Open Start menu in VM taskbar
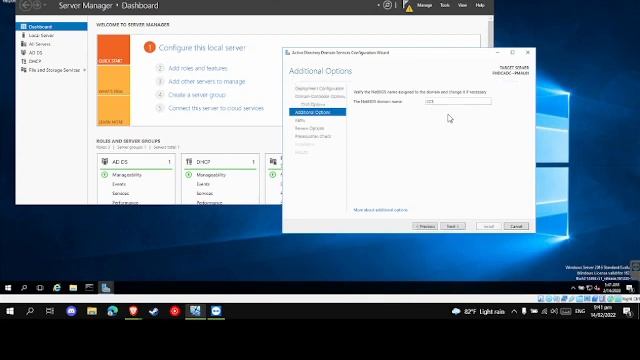This screenshot has width=640, height=360. pyautogui.click(x=8, y=288)
